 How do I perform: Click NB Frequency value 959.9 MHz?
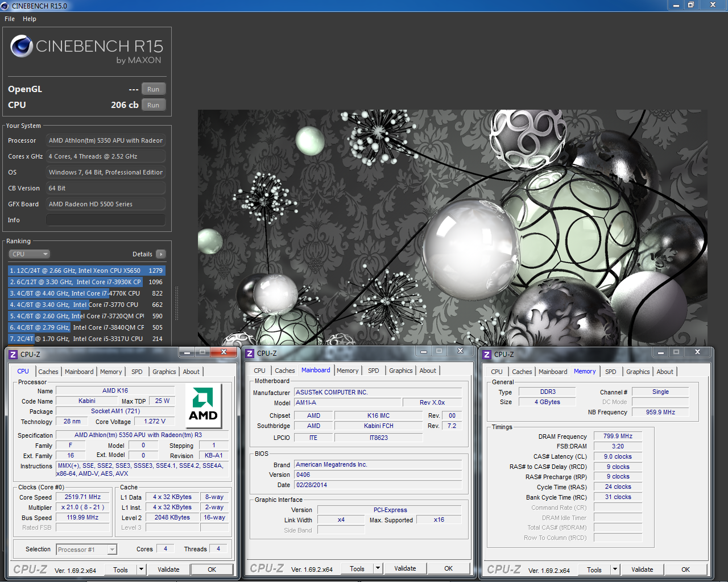[x=660, y=412]
